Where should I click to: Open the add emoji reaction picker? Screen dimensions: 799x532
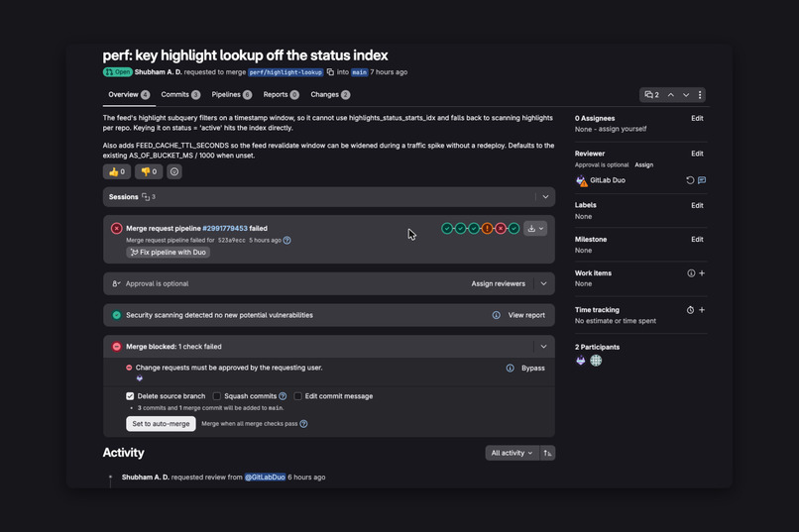click(174, 171)
